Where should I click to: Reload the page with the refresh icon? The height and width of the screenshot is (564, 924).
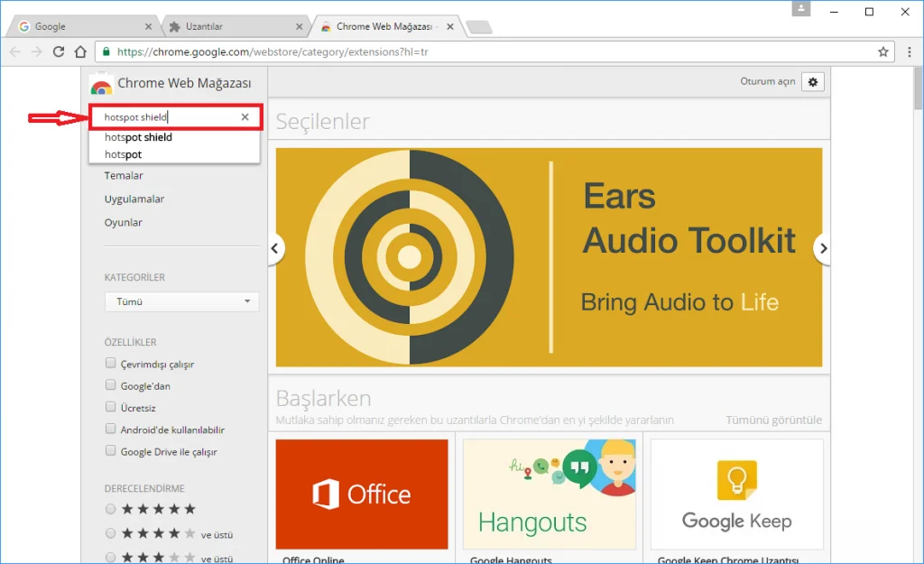pos(59,52)
